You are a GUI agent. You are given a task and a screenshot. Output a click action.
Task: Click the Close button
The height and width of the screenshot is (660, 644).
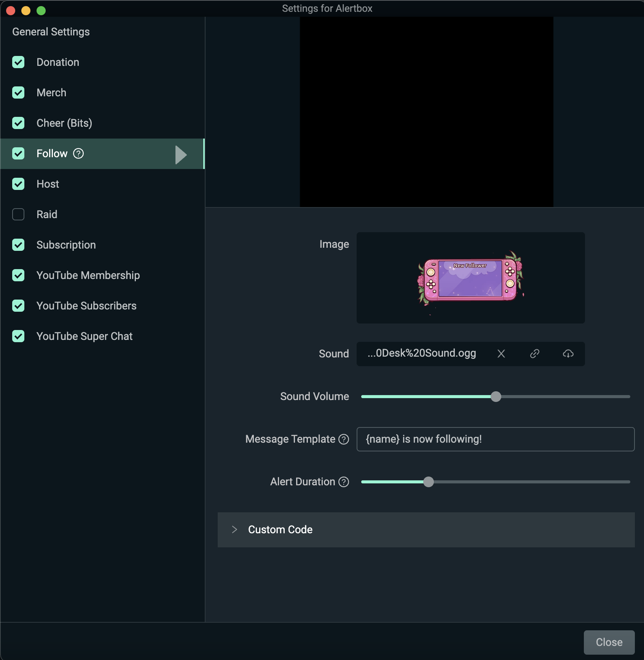609,642
